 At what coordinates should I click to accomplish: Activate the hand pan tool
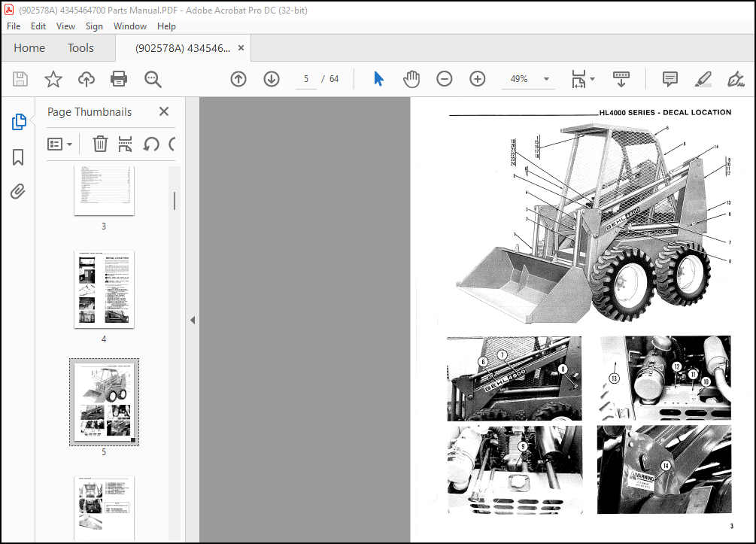[x=411, y=78]
